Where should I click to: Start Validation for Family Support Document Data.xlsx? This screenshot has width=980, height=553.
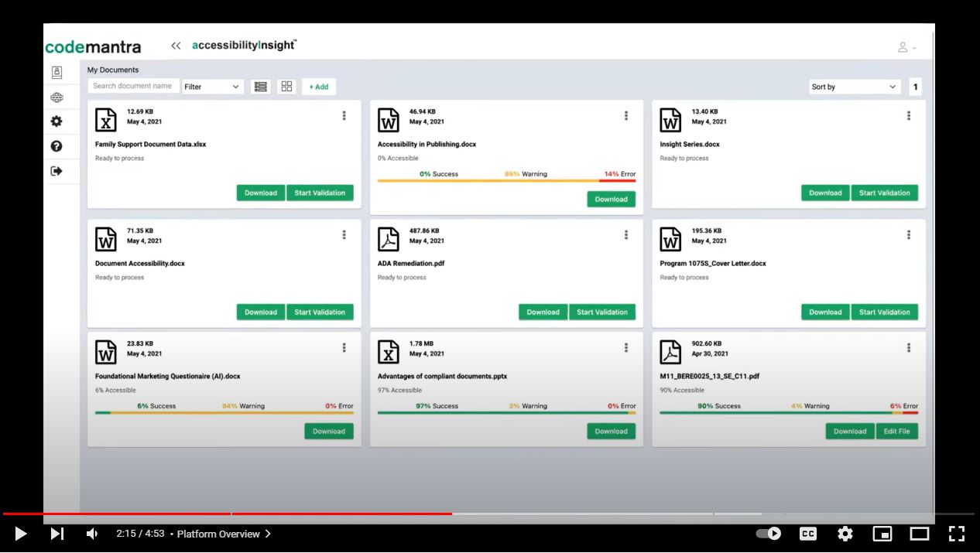pos(320,193)
